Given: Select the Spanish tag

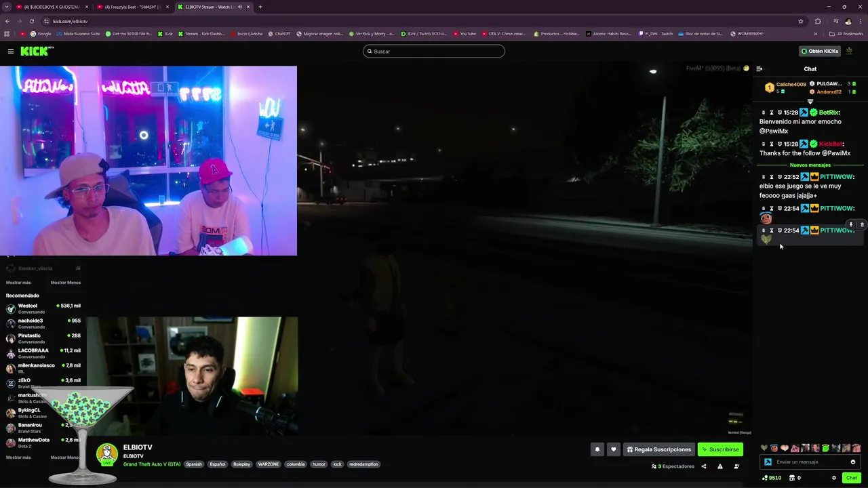Looking at the screenshot, I should pyautogui.click(x=194, y=464).
